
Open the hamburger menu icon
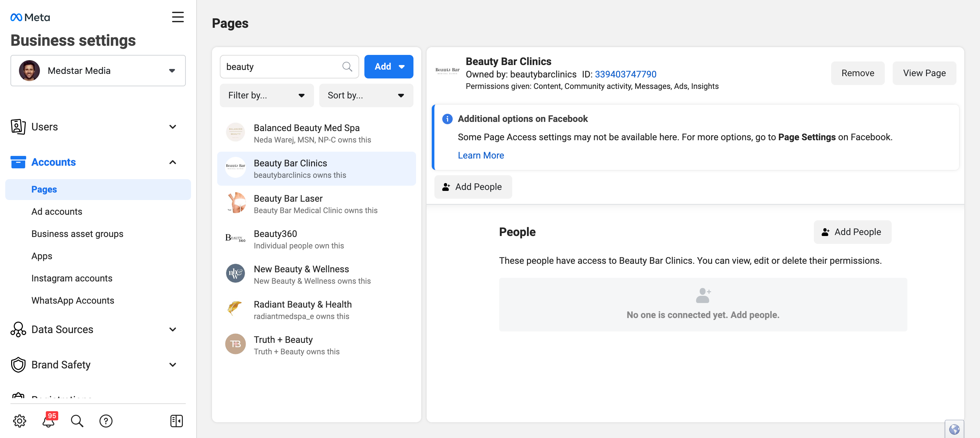(x=178, y=17)
